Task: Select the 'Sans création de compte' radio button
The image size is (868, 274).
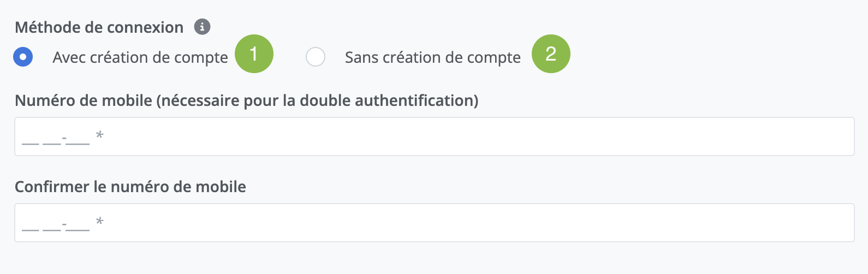Action: point(316,57)
